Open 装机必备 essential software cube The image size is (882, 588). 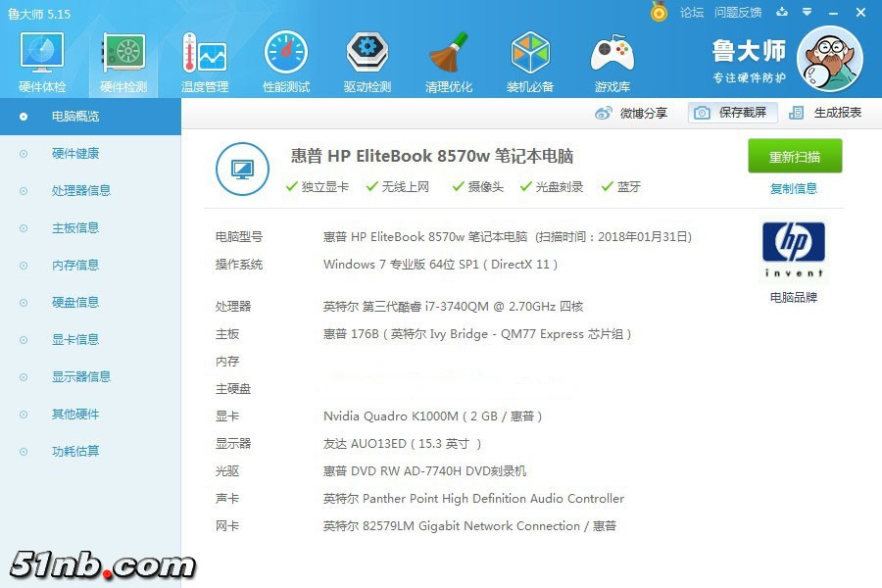[x=530, y=62]
